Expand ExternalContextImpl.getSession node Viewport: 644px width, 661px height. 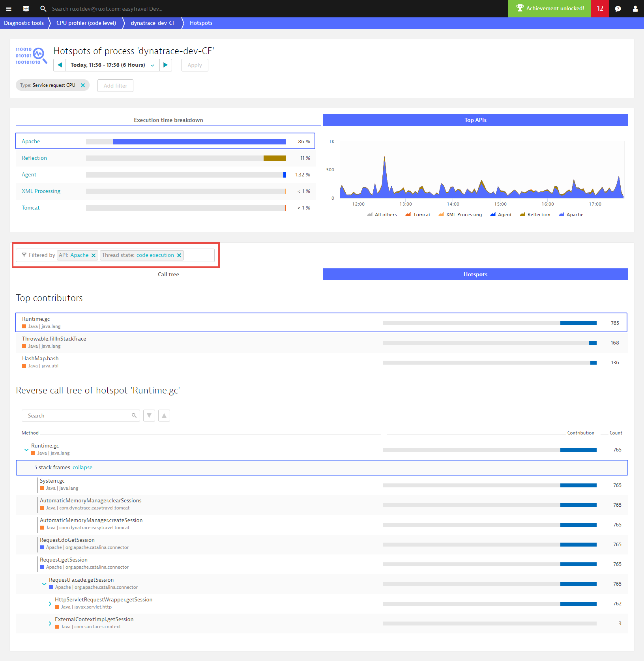pos(50,623)
